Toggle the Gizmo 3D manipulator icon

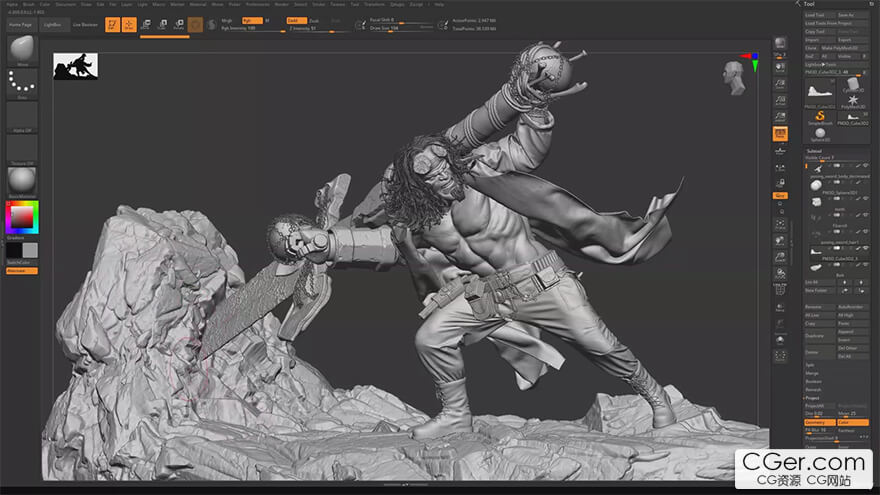pos(195,25)
